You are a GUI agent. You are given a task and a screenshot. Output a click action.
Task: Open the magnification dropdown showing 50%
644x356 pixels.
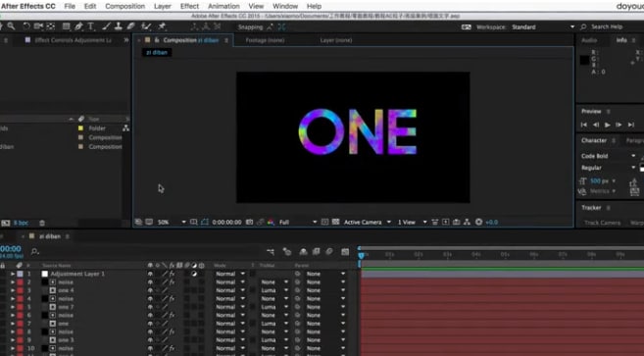(x=172, y=222)
